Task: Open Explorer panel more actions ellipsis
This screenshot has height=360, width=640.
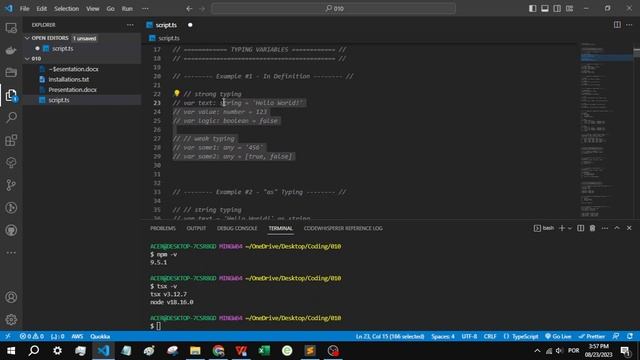Action: pos(130,25)
